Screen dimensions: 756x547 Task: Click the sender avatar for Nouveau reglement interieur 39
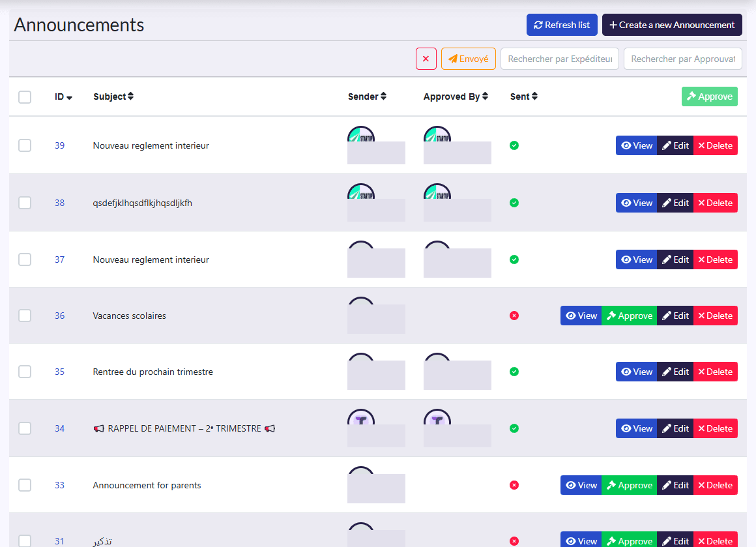[360, 134]
